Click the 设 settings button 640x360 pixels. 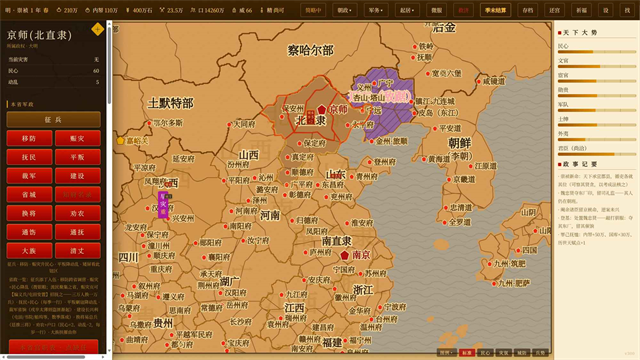606,10
